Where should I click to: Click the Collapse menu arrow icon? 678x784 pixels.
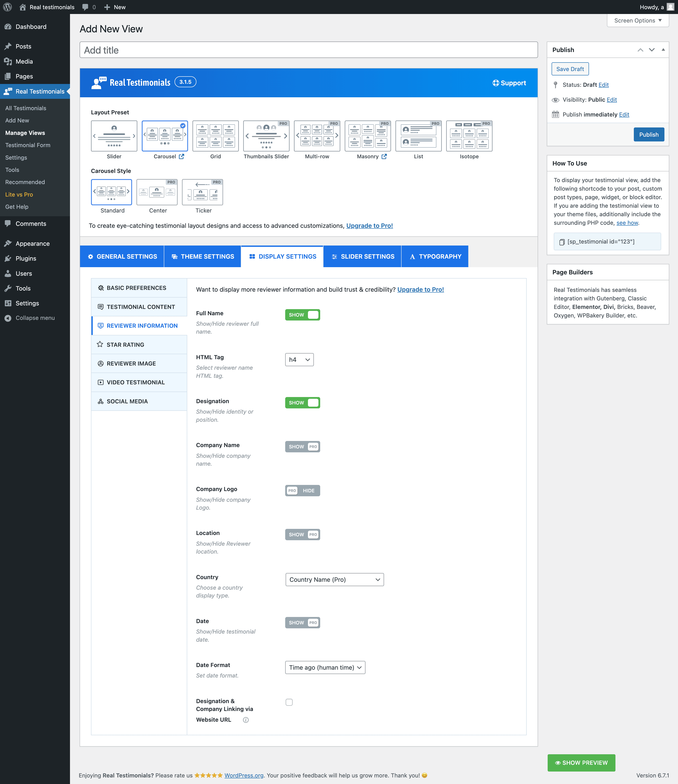click(8, 318)
